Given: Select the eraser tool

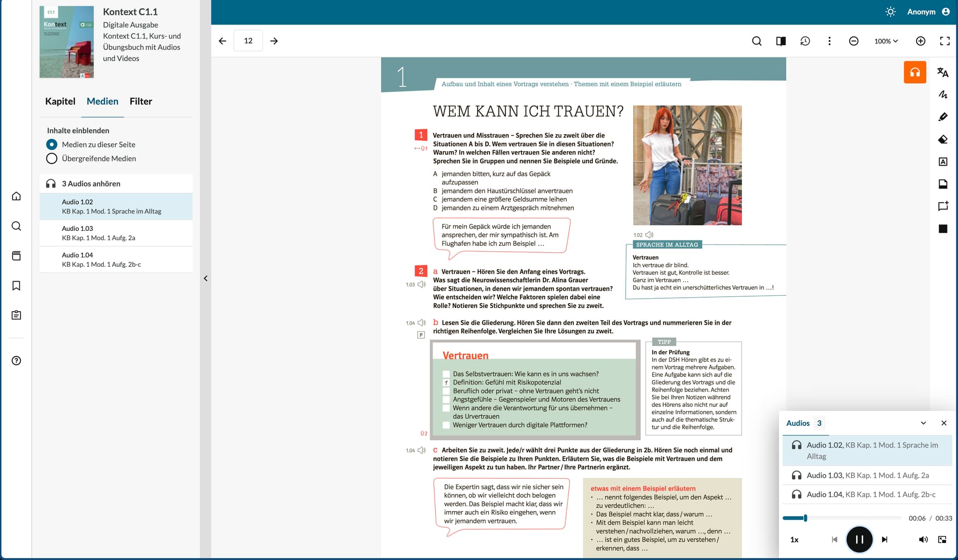Looking at the screenshot, I should [943, 139].
